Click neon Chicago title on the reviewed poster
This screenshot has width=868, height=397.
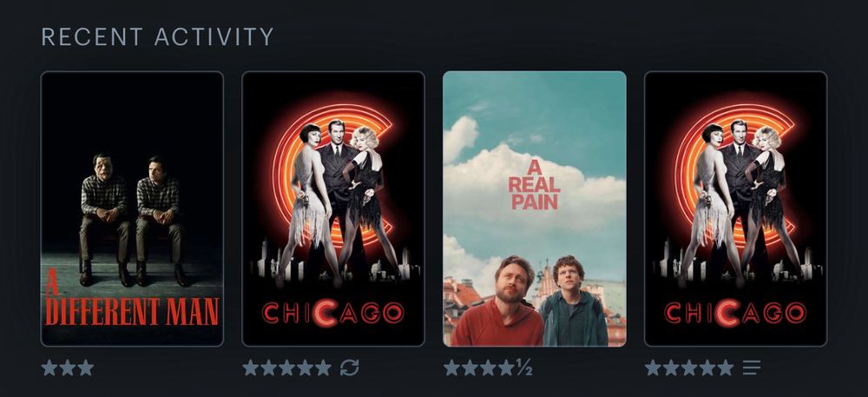[736, 313]
